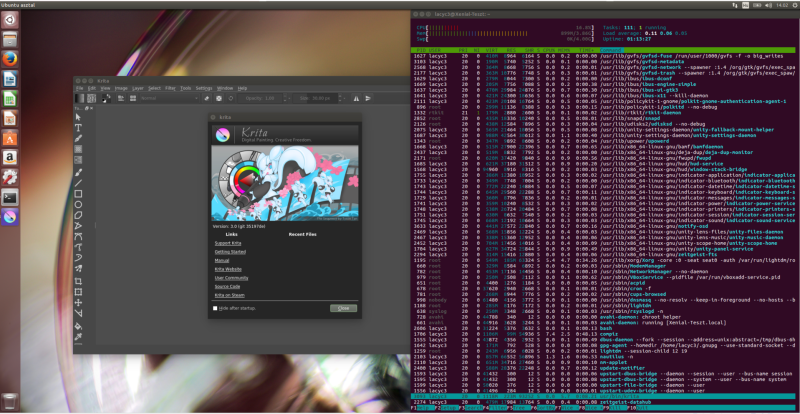Click the Close button in splash dialog
Viewport: 800px width, 414px height.
[x=343, y=308]
